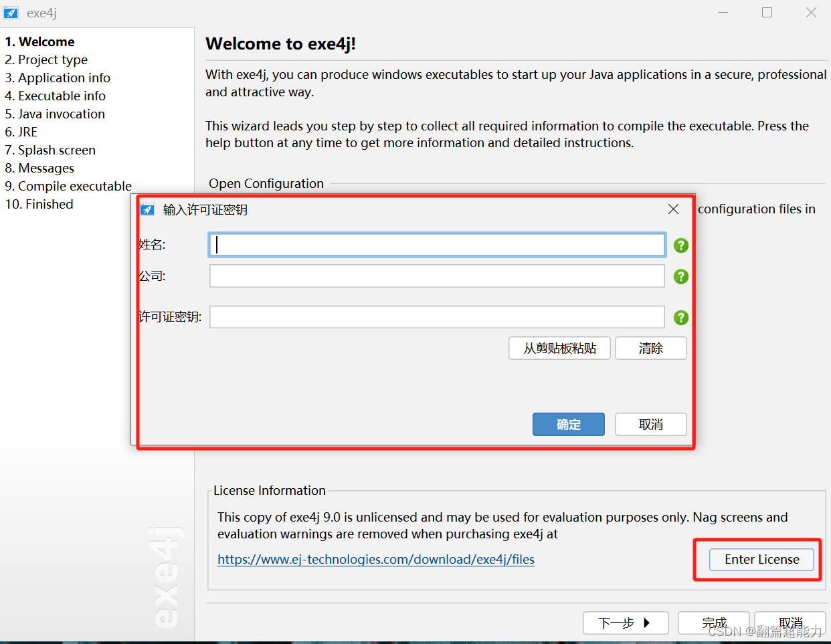
Task: Select step 7. Splash screen
Action: 50,150
